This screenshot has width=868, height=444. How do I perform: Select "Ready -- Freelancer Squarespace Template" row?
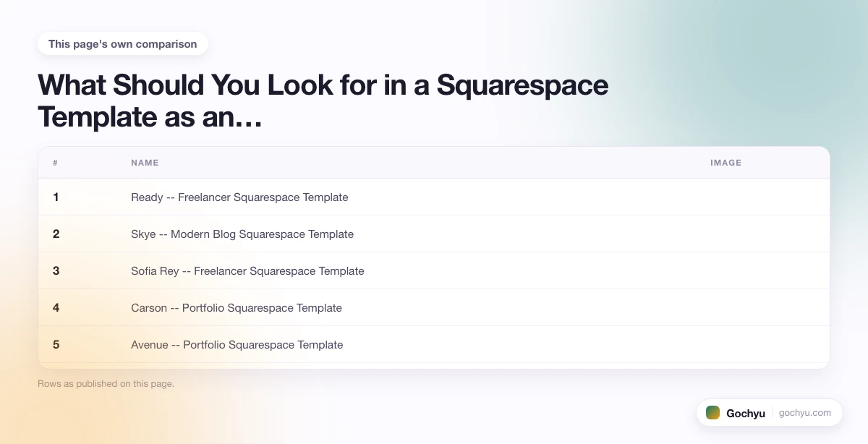[434, 197]
